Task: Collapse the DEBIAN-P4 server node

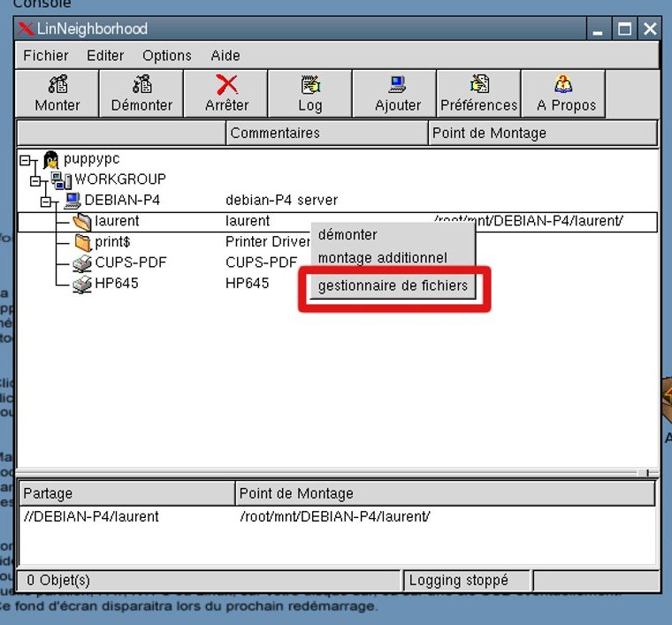Action: point(47,202)
